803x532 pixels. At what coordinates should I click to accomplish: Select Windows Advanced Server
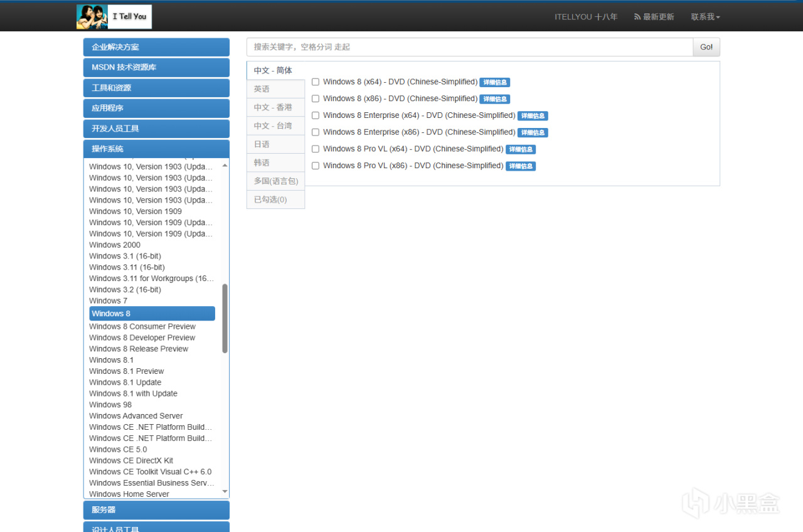[136, 416]
